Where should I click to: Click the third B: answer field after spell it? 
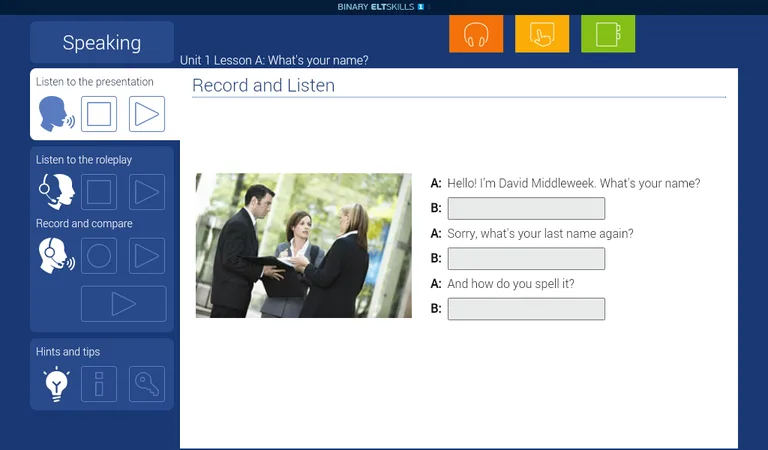(527, 309)
